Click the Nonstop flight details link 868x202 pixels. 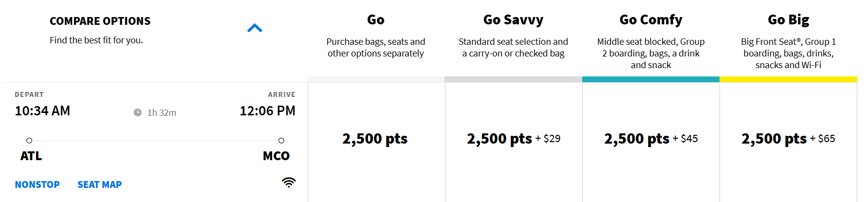(37, 184)
